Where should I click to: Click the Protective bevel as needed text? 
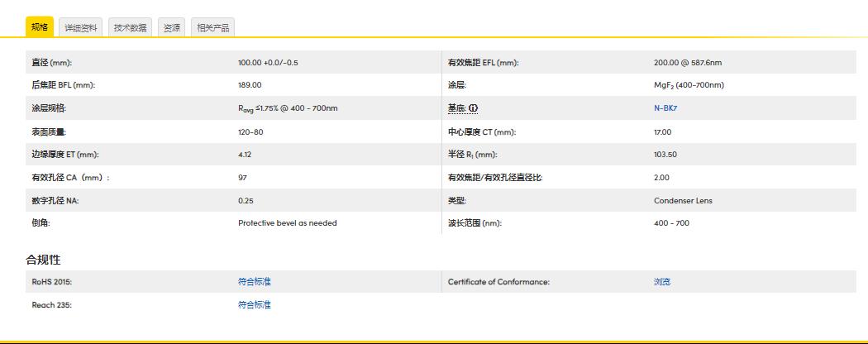coord(288,222)
